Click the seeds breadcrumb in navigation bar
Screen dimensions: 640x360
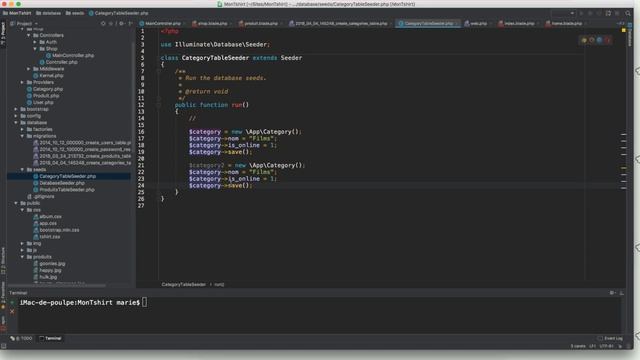[x=75, y=13]
